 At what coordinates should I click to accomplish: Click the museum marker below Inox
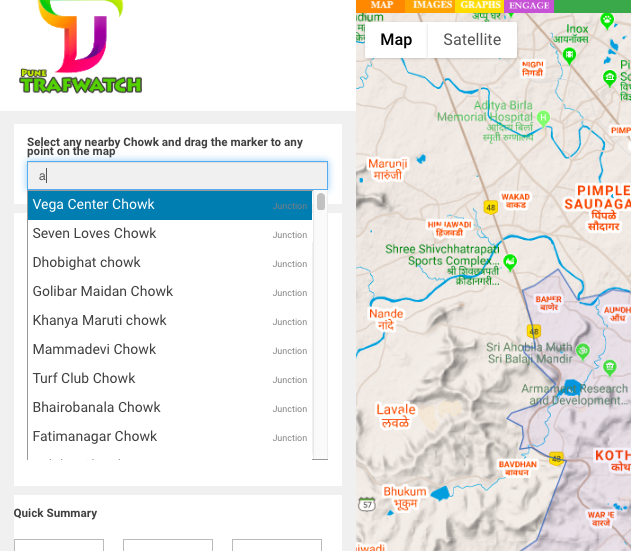[x=610, y=78]
